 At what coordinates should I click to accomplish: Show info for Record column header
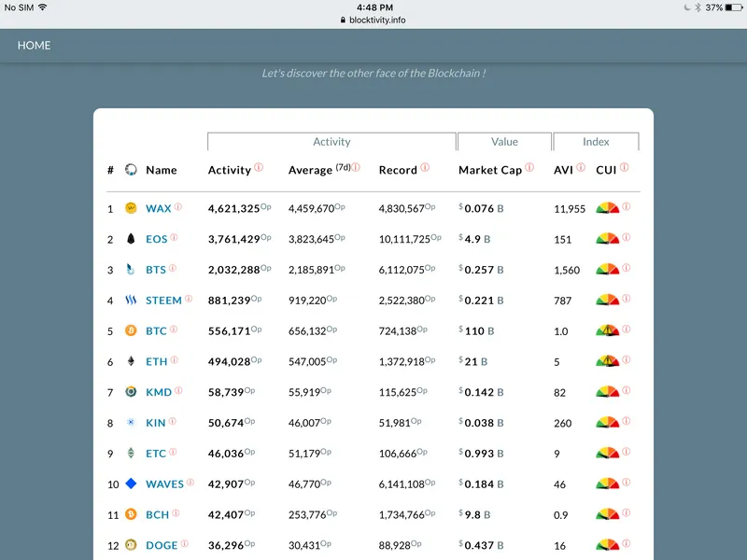425,167
